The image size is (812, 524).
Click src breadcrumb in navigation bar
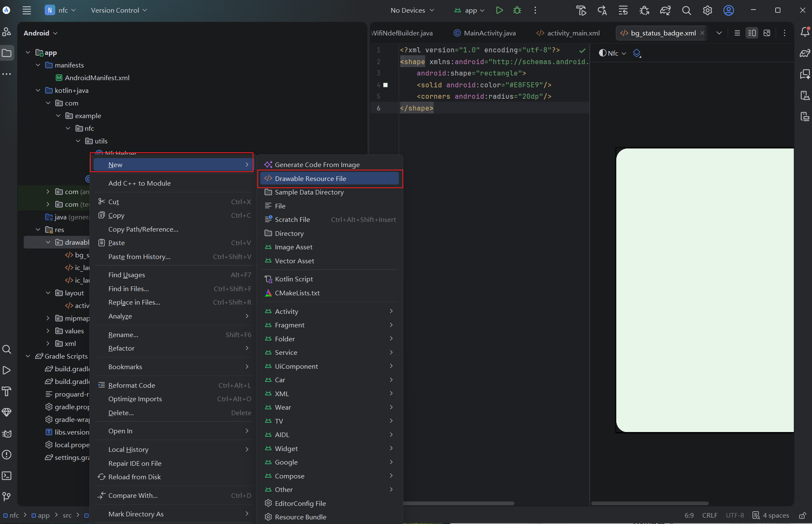click(67, 516)
